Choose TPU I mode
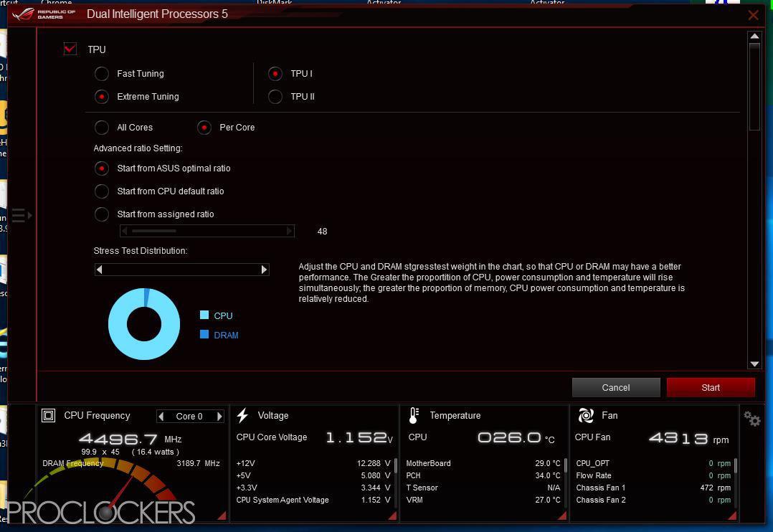This screenshot has width=773, height=532. pyautogui.click(x=275, y=73)
